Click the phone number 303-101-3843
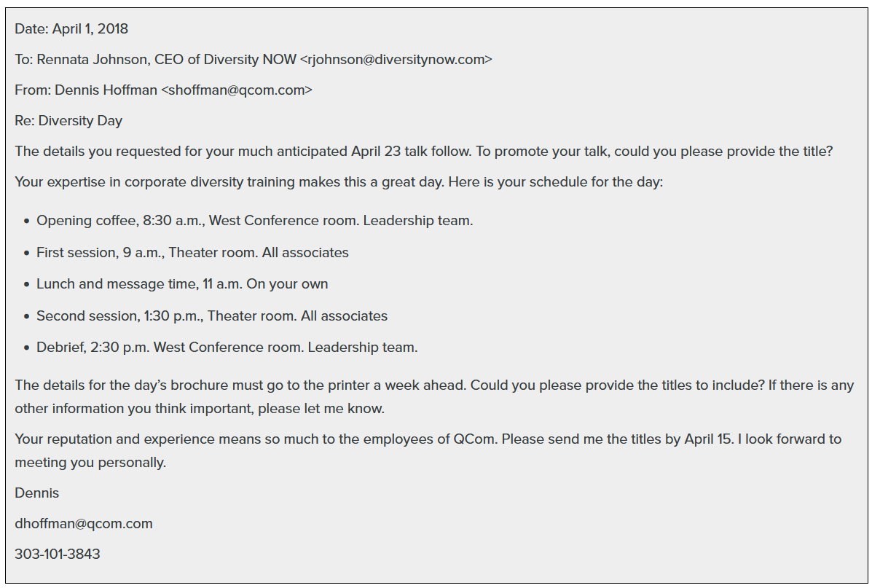 pyautogui.click(x=58, y=554)
